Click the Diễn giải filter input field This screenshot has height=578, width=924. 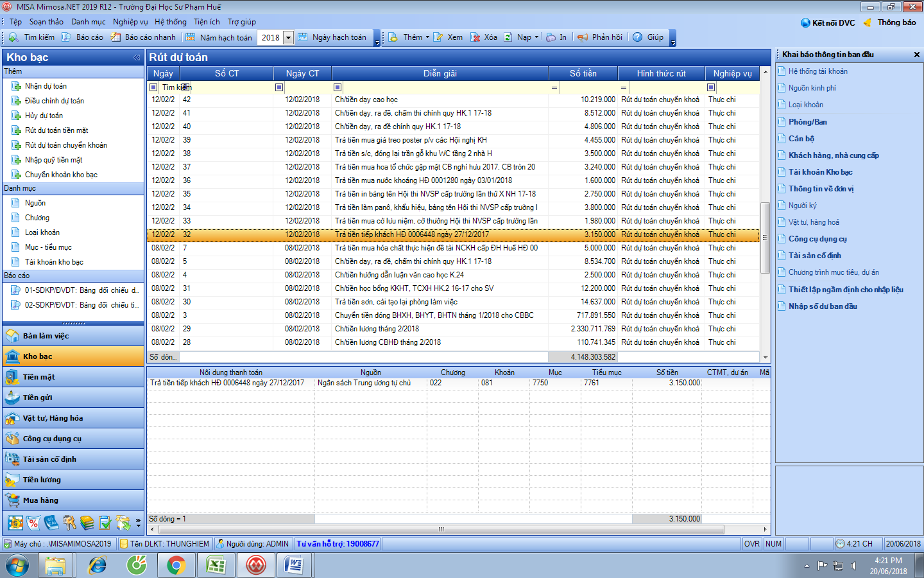(x=445, y=87)
